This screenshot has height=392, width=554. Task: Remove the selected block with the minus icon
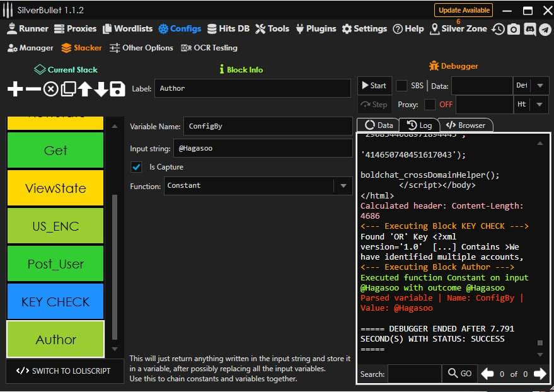tap(33, 89)
